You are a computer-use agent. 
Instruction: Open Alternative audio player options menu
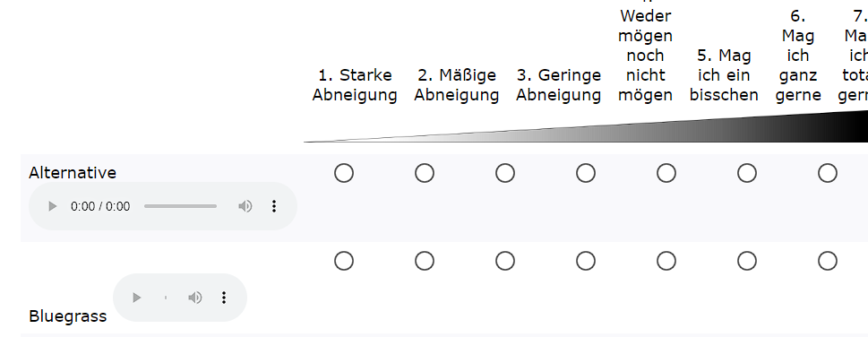point(273,207)
